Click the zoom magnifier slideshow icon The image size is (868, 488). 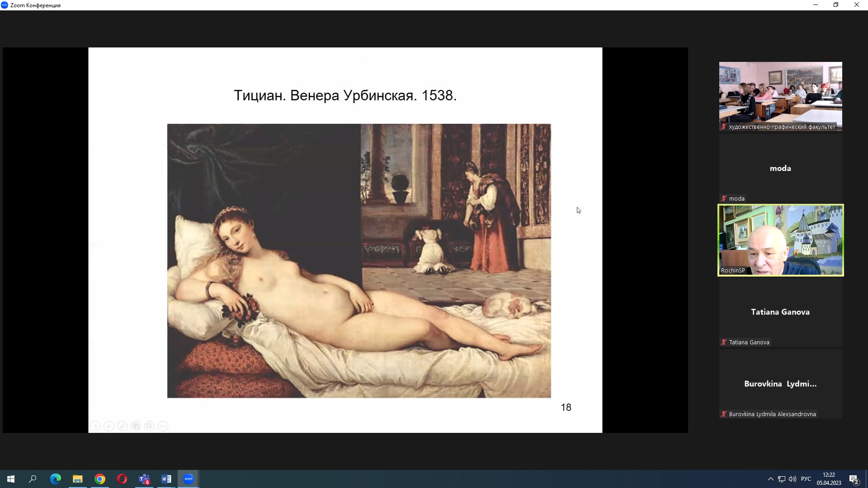click(150, 426)
